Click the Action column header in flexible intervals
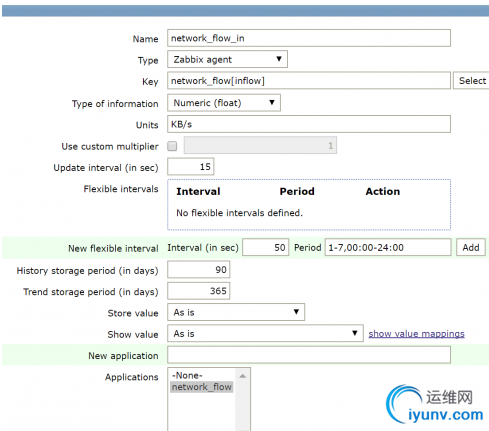 [383, 191]
